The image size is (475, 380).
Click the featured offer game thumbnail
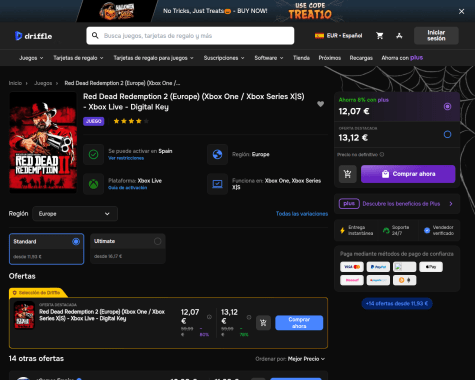(24, 315)
